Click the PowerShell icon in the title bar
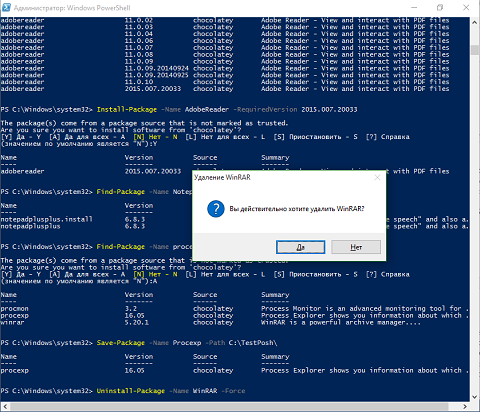This screenshot has width=480, height=412. [6, 7]
